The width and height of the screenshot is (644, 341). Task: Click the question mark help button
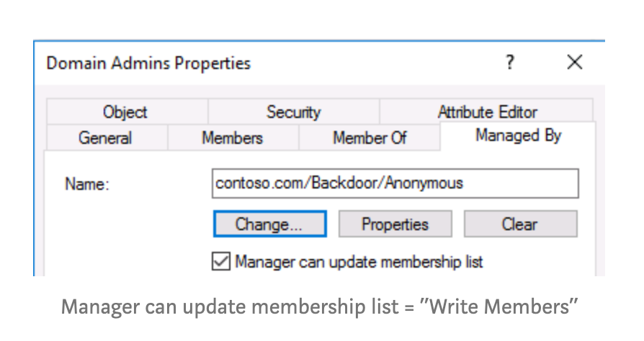coord(510,63)
